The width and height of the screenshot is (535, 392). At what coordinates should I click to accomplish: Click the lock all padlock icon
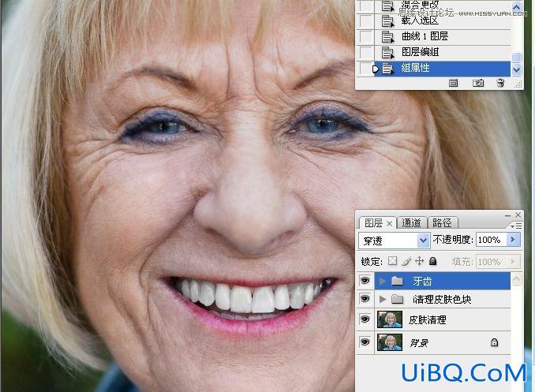pos(432,261)
